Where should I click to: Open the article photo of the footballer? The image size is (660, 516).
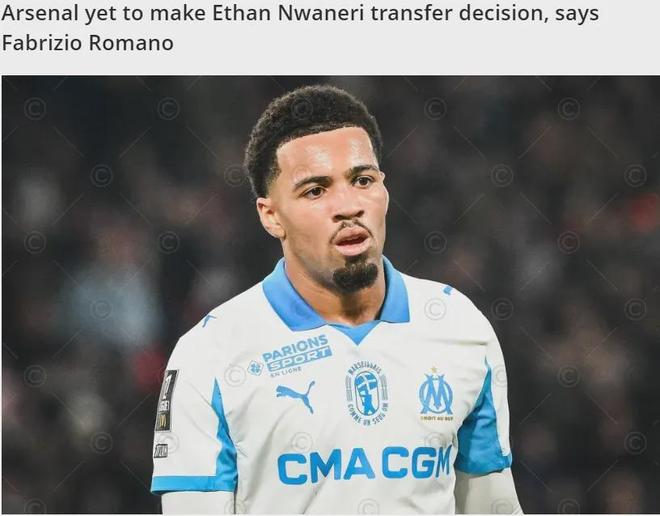click(x=331, y=294)
